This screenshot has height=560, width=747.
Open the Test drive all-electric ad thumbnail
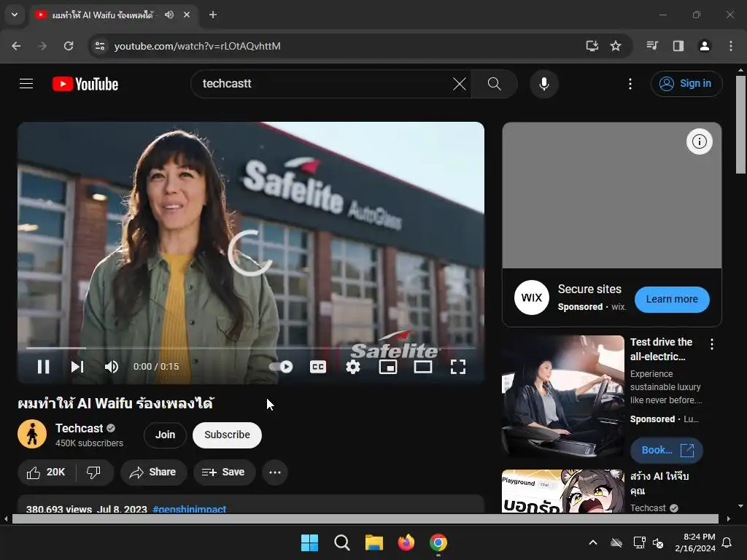click(x=562, y=396)
